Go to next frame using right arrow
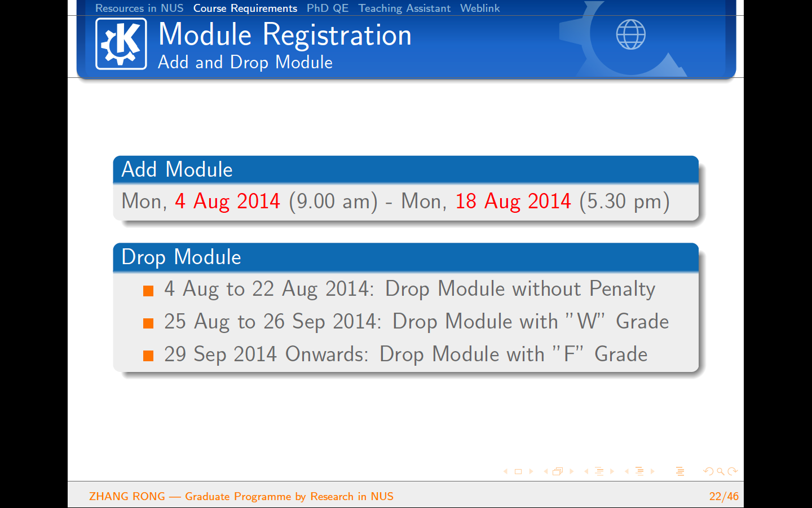Viewport: 812px width, 508px height. pos(571,471)
